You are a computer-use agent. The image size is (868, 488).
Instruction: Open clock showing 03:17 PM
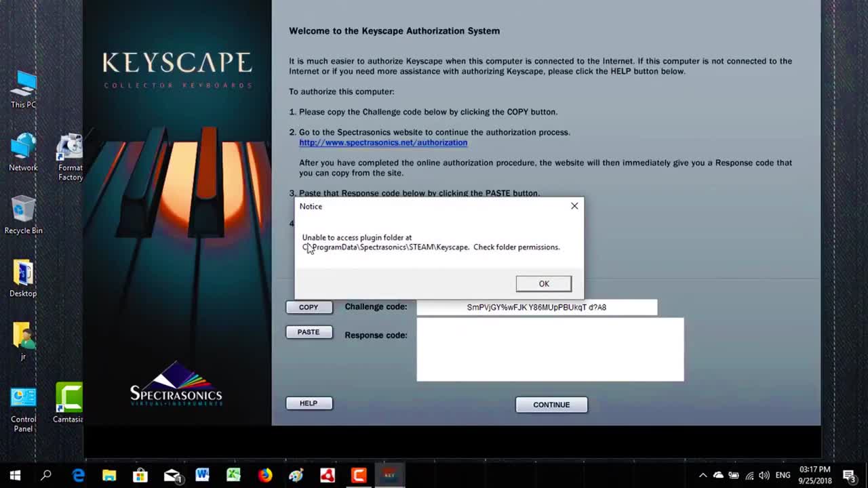(815, 475)
